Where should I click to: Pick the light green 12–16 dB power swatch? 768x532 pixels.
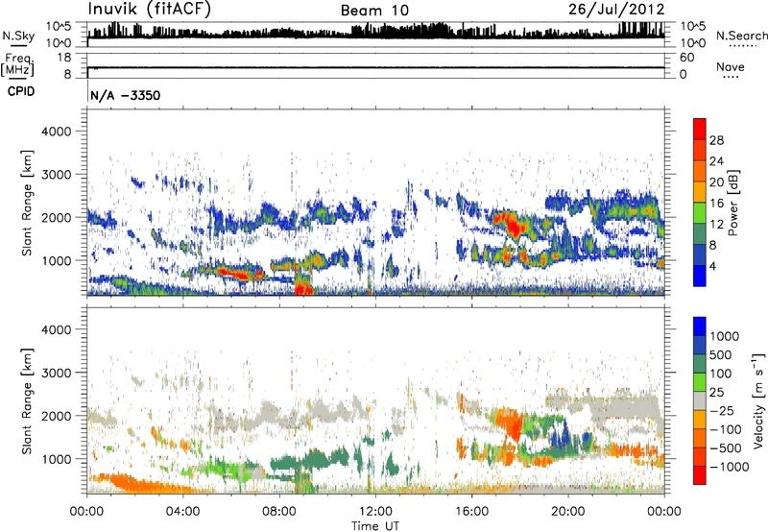(x=700, y=213)
